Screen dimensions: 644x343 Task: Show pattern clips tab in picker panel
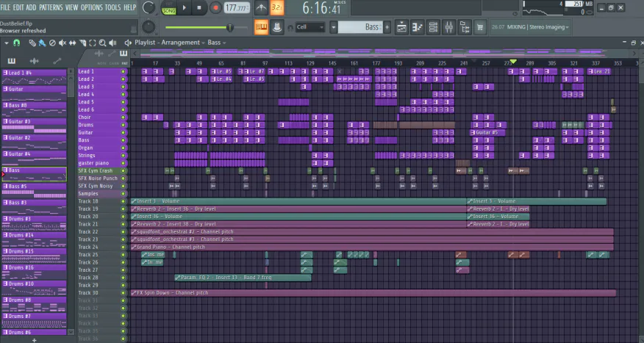(x=12, y=61)
